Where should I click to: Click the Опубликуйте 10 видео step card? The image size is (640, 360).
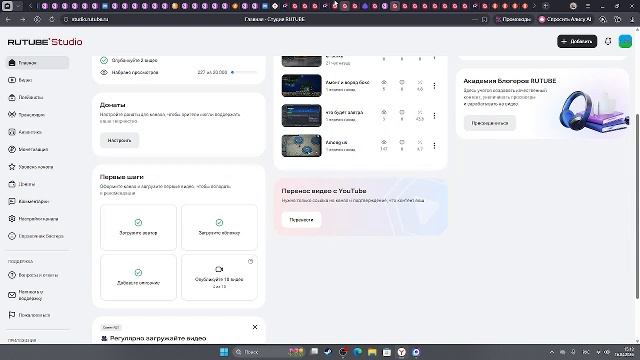[x=219, y=277]
